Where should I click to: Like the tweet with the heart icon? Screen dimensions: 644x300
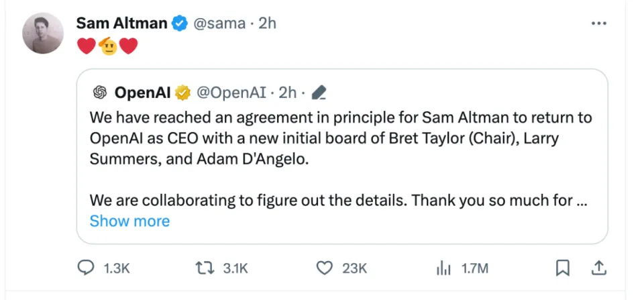(x=325, y=268)
